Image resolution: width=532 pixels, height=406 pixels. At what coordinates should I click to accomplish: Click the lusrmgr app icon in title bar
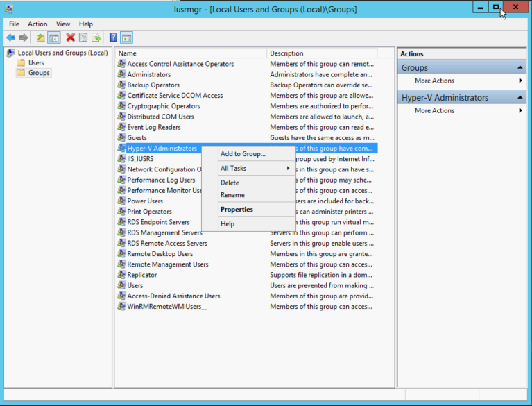click(9, 9)
